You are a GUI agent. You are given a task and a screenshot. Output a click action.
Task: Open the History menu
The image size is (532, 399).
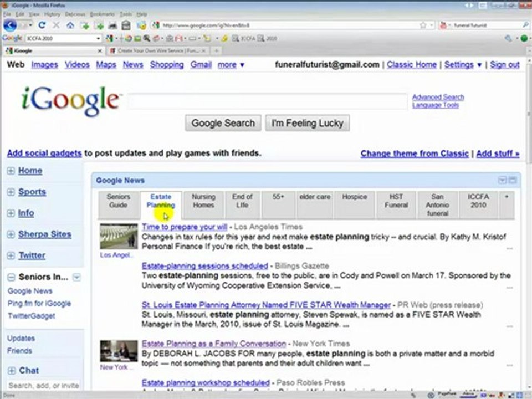click(x=52, y=14)
